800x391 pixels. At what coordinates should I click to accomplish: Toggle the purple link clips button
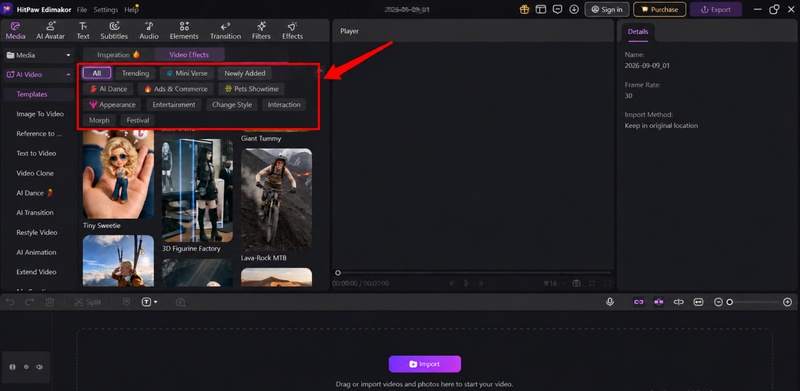[x=639, y=302]
